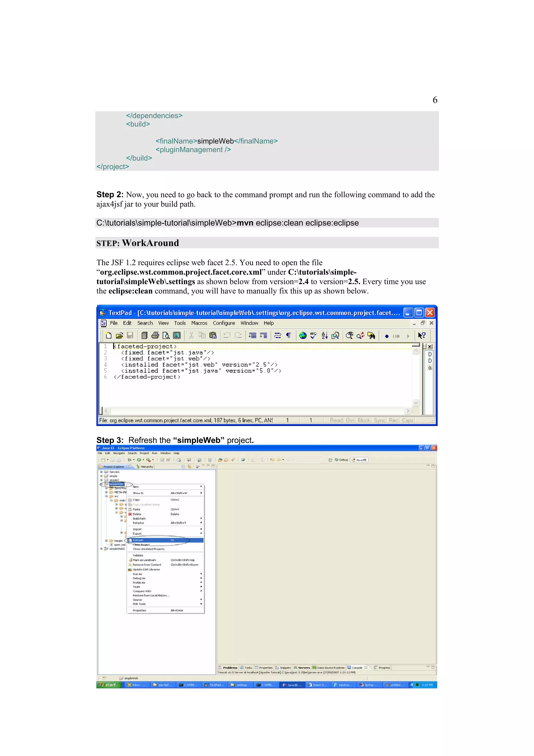The width and height of the screenshot is (534, 756).
Task: Select the Project Explorer tab in Eclipse
Action: [114, 467]
